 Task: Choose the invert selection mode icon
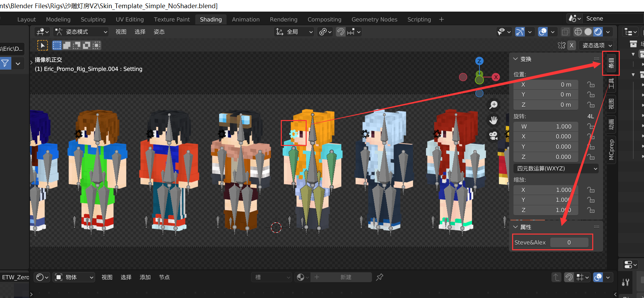tap(87, 45)
